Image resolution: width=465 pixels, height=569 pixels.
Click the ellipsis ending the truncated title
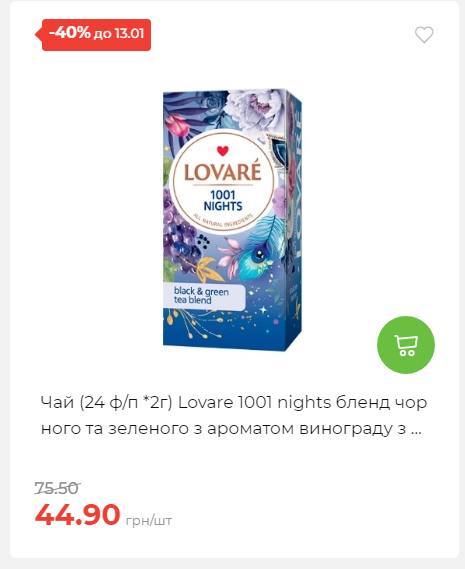(416, 431)
